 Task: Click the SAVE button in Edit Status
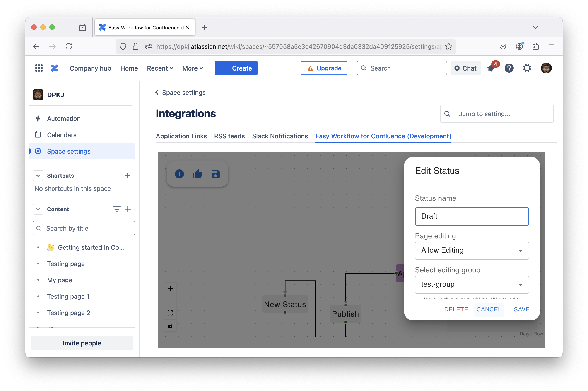(x=521, y=309)
